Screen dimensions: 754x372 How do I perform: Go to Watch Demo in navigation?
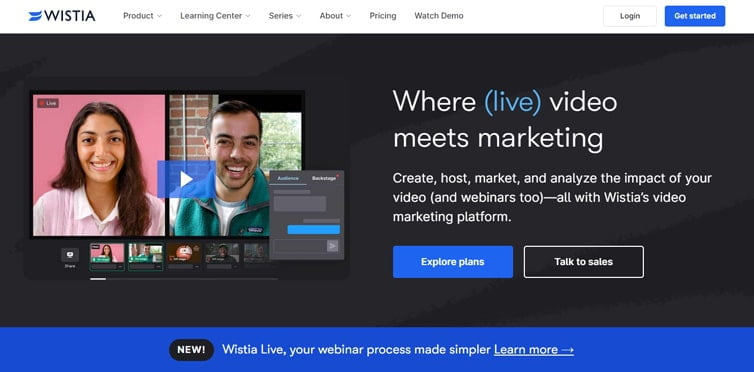tap(439, 16)
